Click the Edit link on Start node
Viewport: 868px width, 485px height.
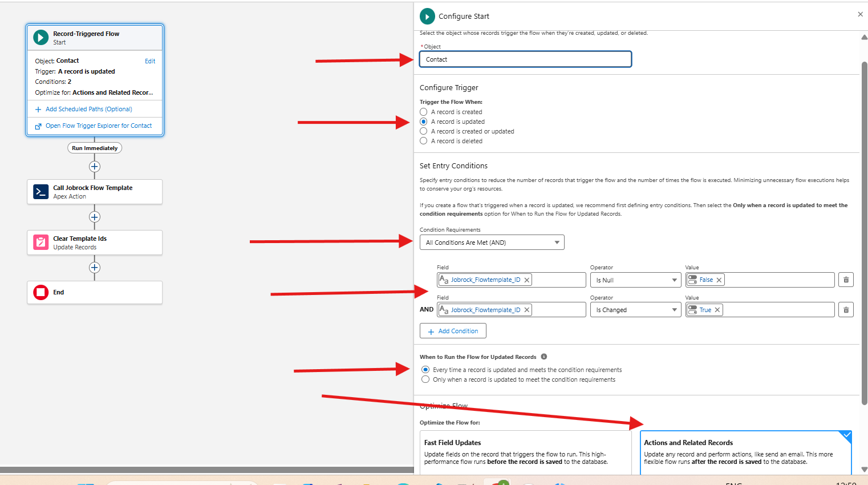point(150,61)
